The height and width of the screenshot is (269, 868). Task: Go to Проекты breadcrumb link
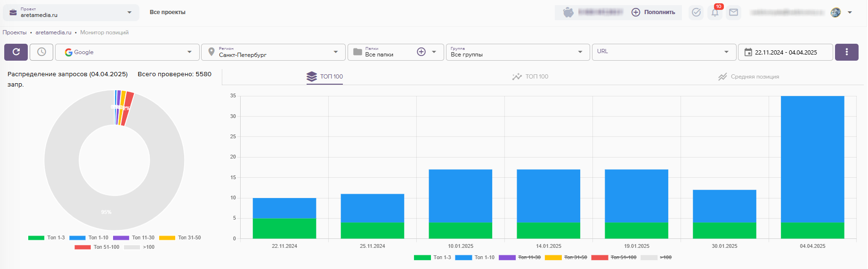tap(15, 32)
